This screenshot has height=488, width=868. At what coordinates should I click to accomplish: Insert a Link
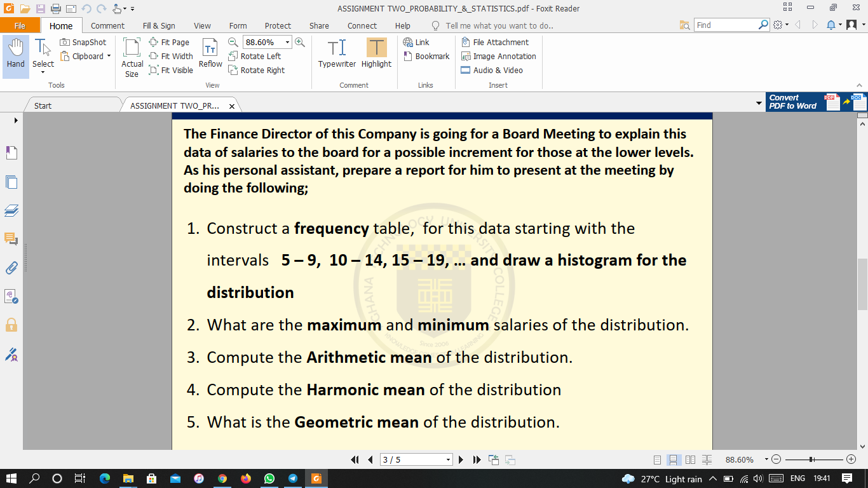416,42
